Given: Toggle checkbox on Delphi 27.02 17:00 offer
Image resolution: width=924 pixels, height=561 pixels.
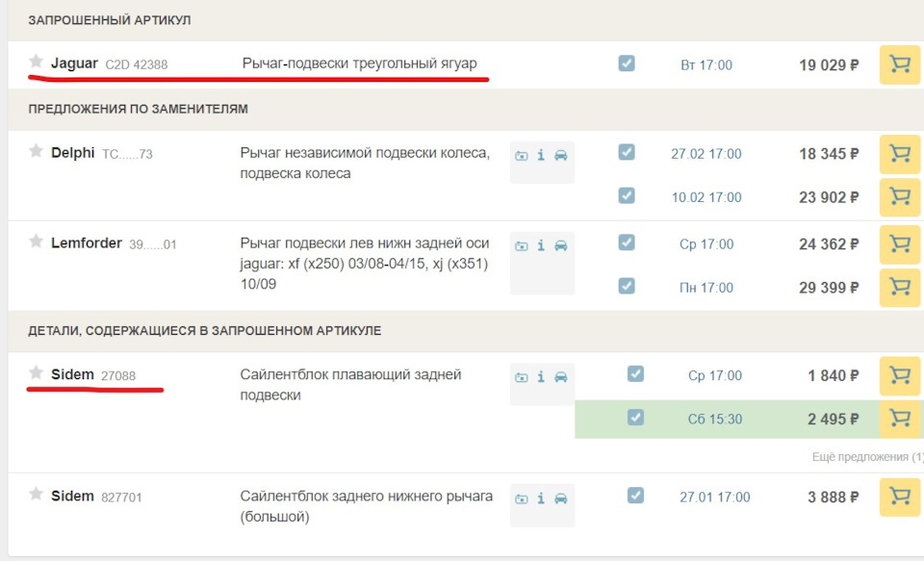Looking at the screenshot, I should [627, 152].
